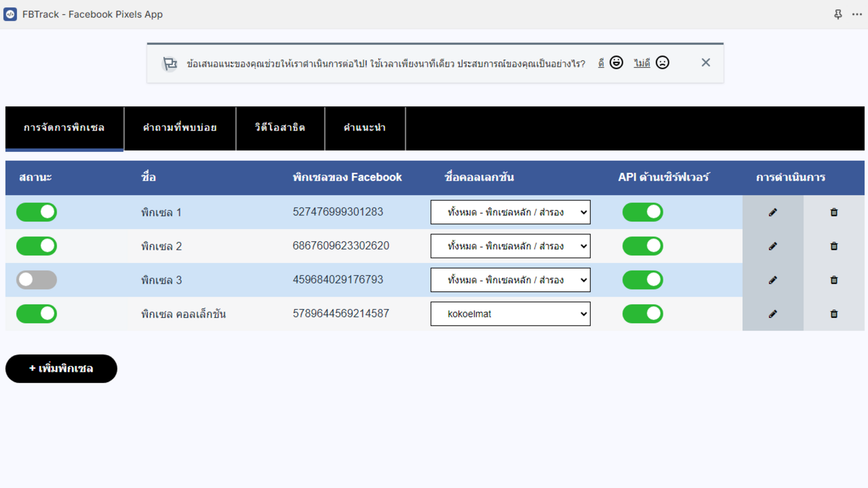
Task: Enable status switch for พิกเซล 3
Action: 36,280
